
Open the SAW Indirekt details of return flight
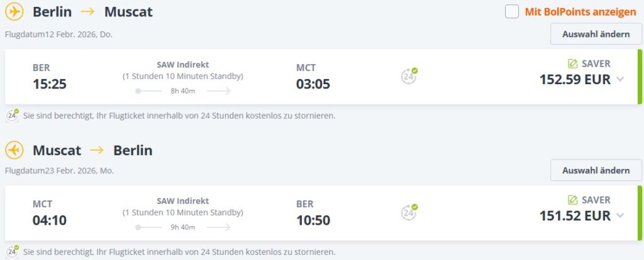tap(183, 201)
